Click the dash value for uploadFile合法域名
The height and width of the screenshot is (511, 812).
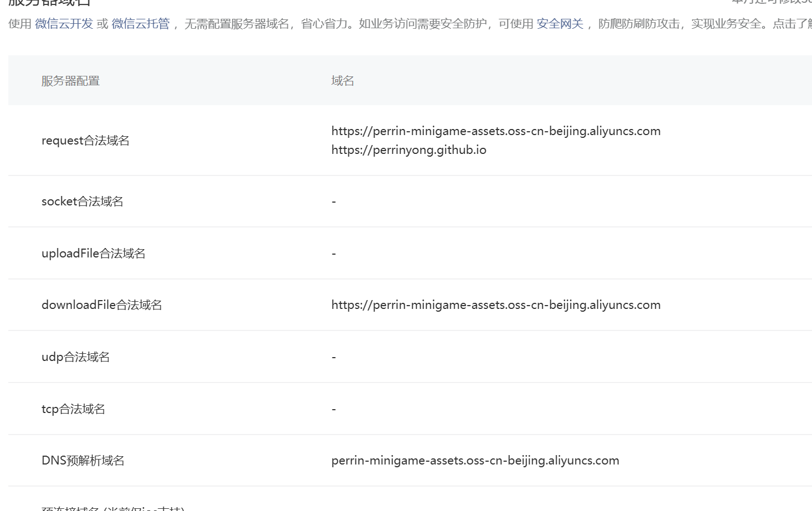(x=334, y=254)
